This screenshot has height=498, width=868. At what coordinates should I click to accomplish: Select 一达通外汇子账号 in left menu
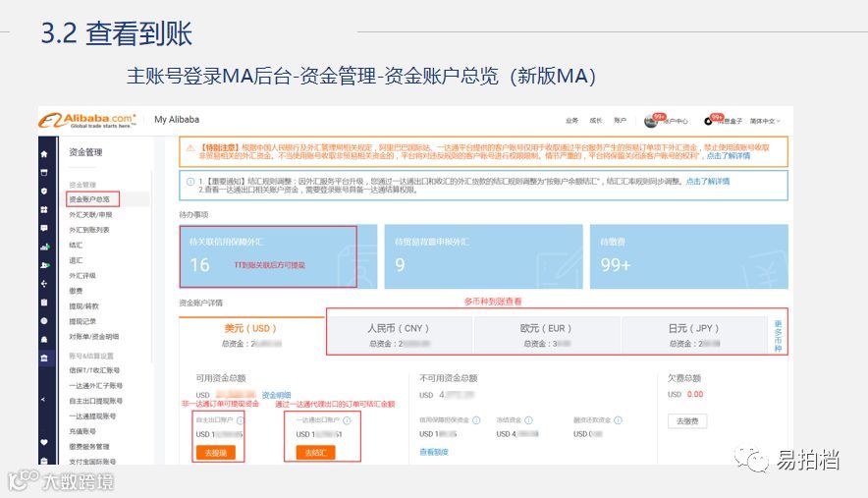(96, 386)
